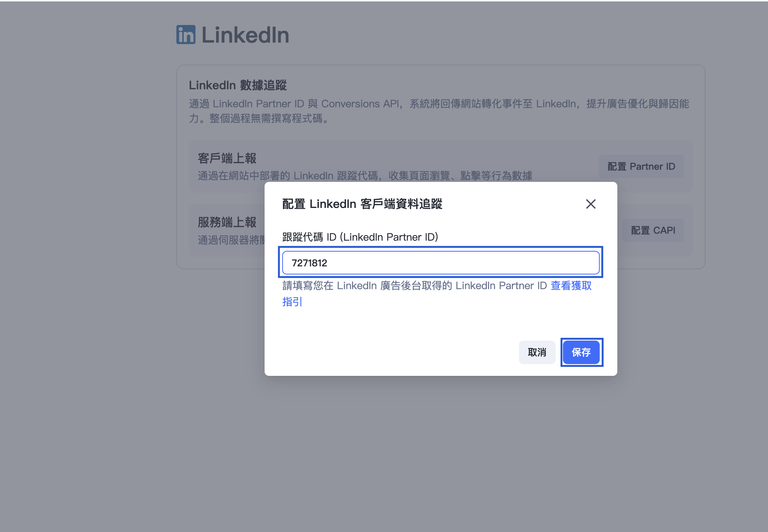Click the LinkedIn logo icon
The image size is (768, 532).
pyautogui.click(x=186, y=35)
